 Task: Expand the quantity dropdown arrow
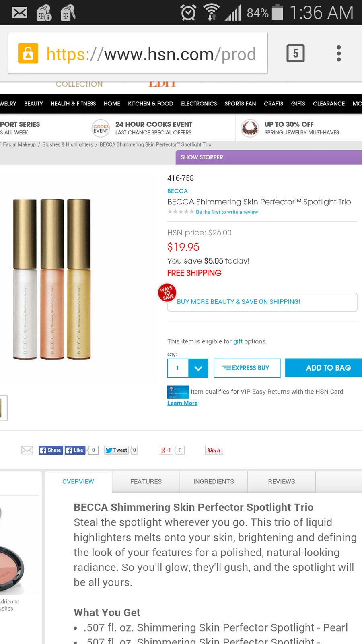pyautogui.click(x=198, y=368)
